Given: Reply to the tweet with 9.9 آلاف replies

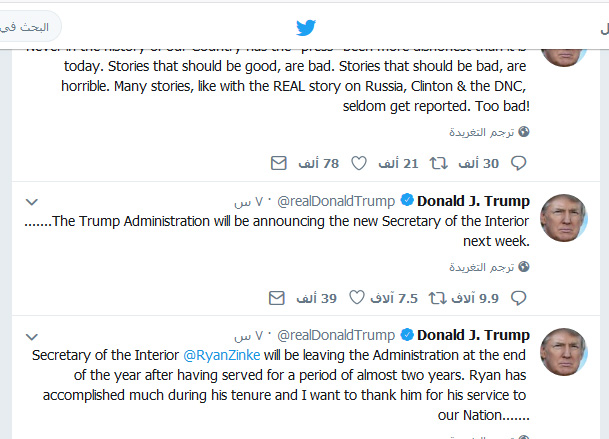Looking at the screenshot, I should pos(518,298).
